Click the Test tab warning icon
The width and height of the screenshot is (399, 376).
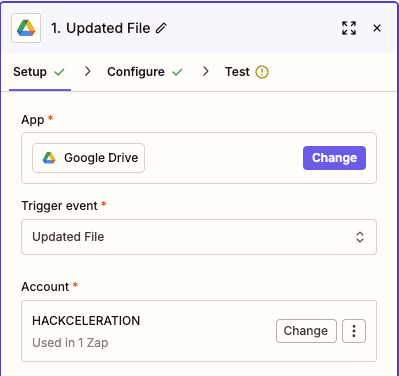(262, 72)
